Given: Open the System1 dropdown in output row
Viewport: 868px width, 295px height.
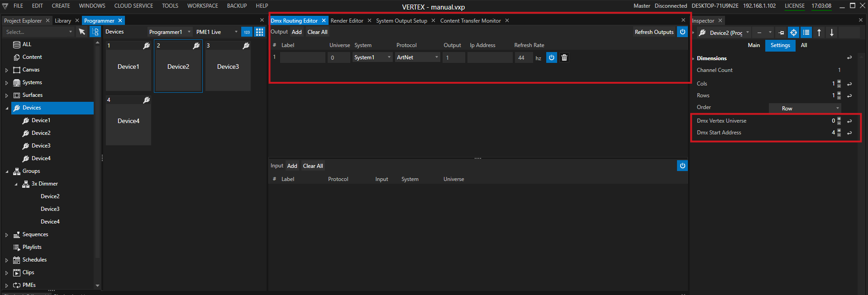Looking at the screenshot, I should pos(372,57).
